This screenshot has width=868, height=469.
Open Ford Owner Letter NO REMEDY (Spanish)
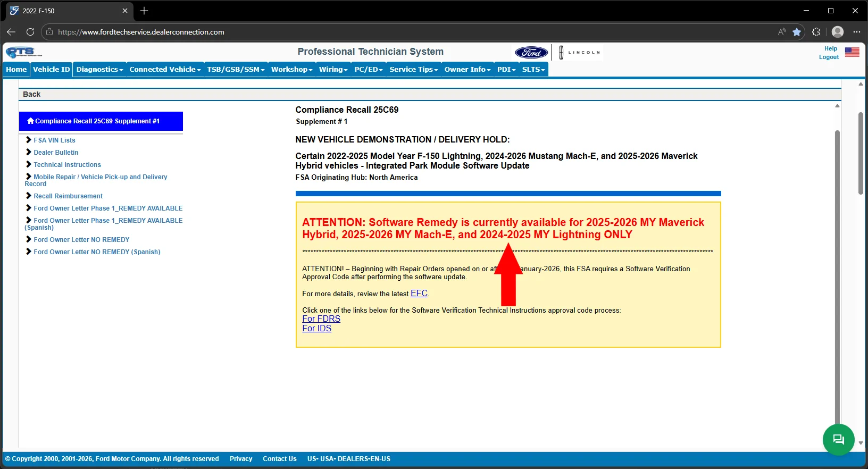tap(97, 252)
